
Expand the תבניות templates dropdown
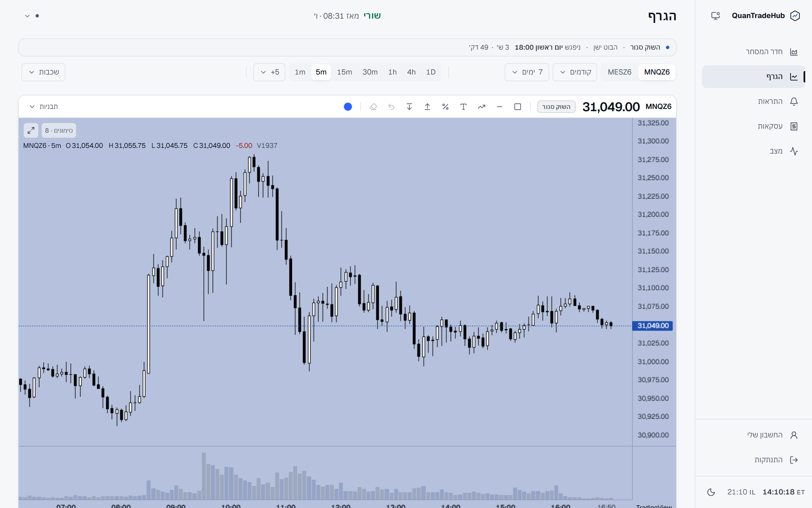(44, 107)
